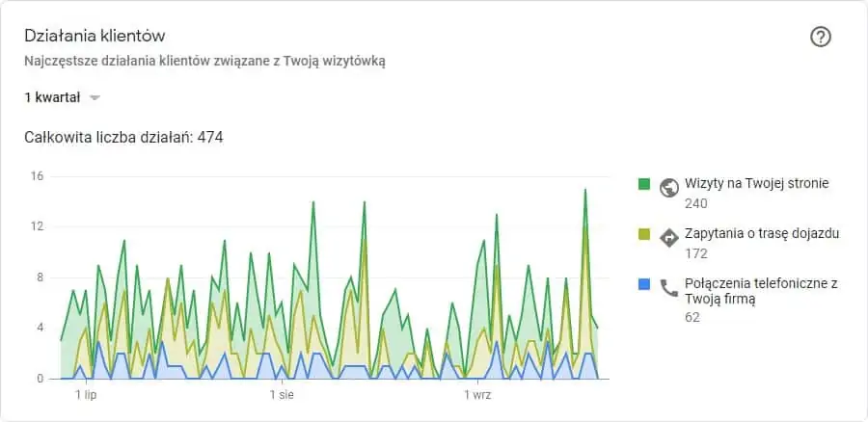Click the blue legend color square
The height and width of the screenshot is (422, 868).
pos(643,284)
